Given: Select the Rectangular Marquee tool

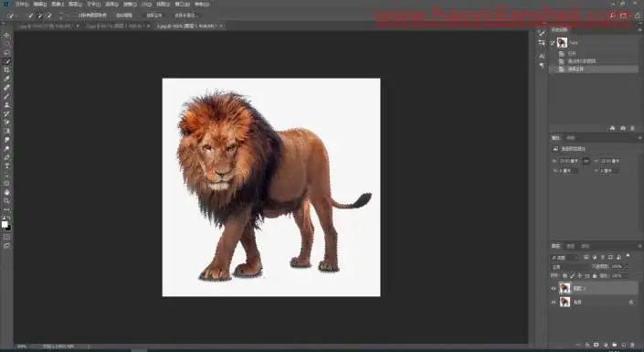Looking at the screenshot, I should pos(6,44).
